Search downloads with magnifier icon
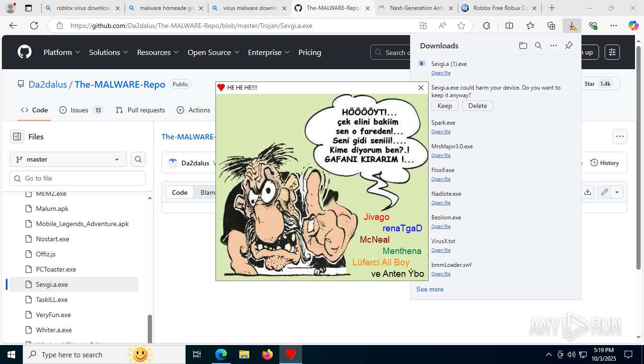This screenshot has width=644, height=364. point(538,45)
